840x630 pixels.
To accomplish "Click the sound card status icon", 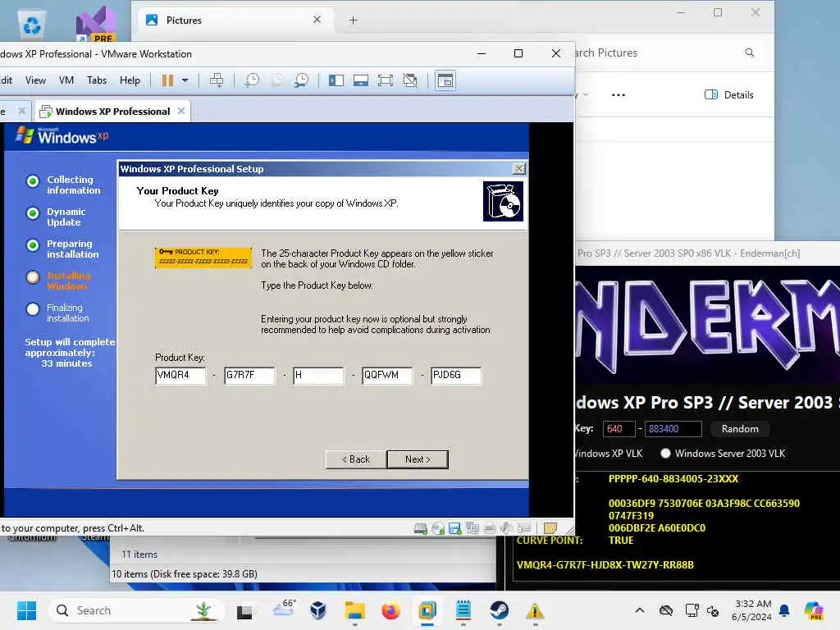I will click(x=506, y=529).
